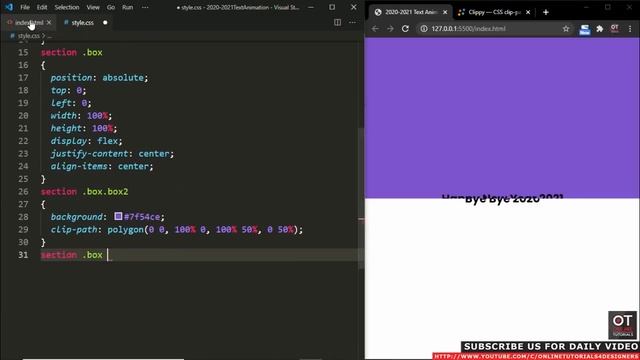Close the 2020-2021 Text Animation browser tab
The image size is (640, 360).
[x=445, y=12]
